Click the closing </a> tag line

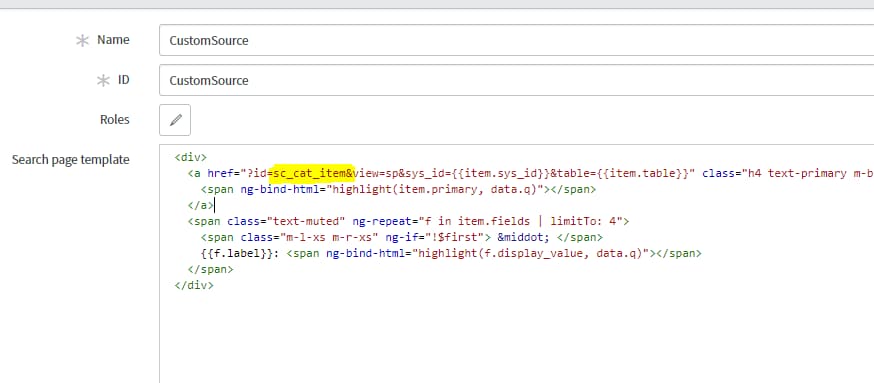pyautogui.click(x=201, y=205)
